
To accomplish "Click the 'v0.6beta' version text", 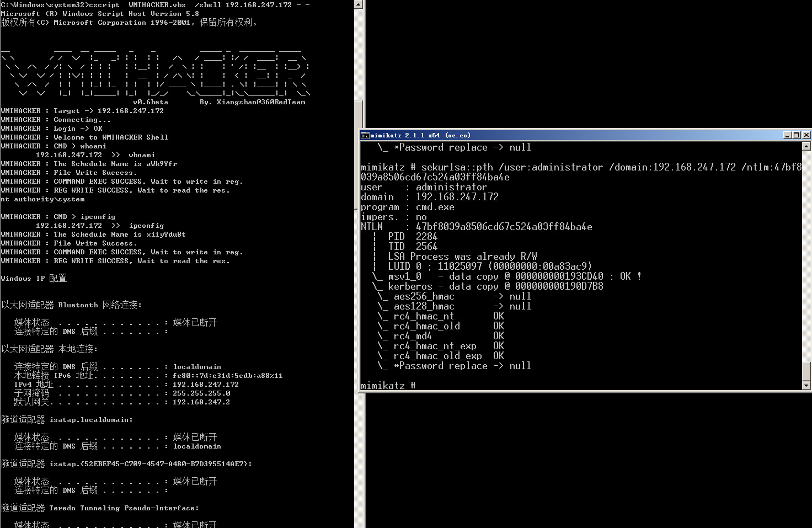I will 151,102.
